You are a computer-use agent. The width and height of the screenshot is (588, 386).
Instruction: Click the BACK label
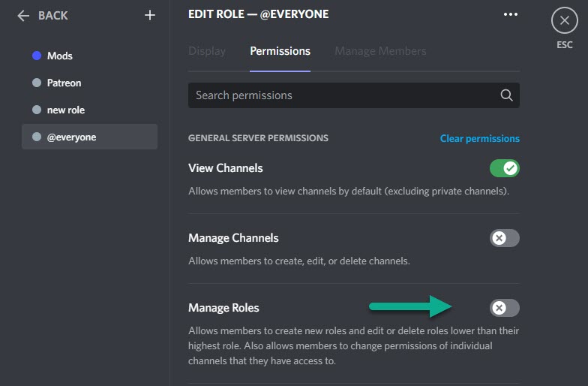tap(52, 15)
